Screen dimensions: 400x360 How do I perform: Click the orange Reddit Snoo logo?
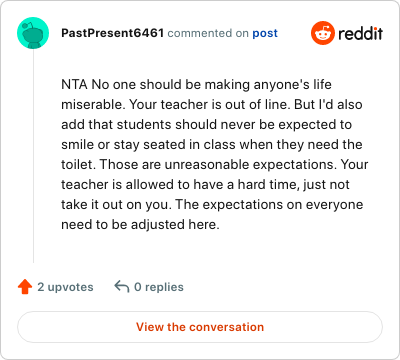point(323,33)
